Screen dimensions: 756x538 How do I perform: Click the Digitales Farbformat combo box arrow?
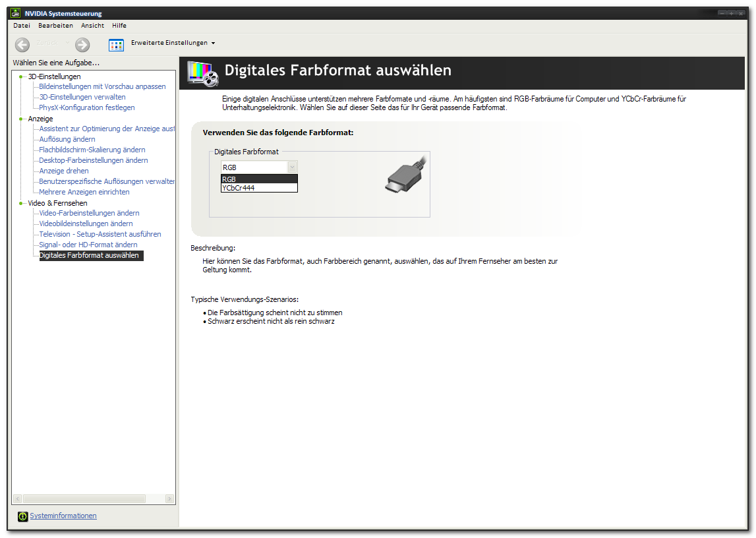(292, 167)
